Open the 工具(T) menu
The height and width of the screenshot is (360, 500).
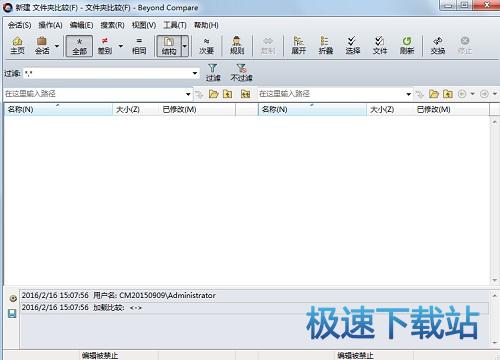175,25
